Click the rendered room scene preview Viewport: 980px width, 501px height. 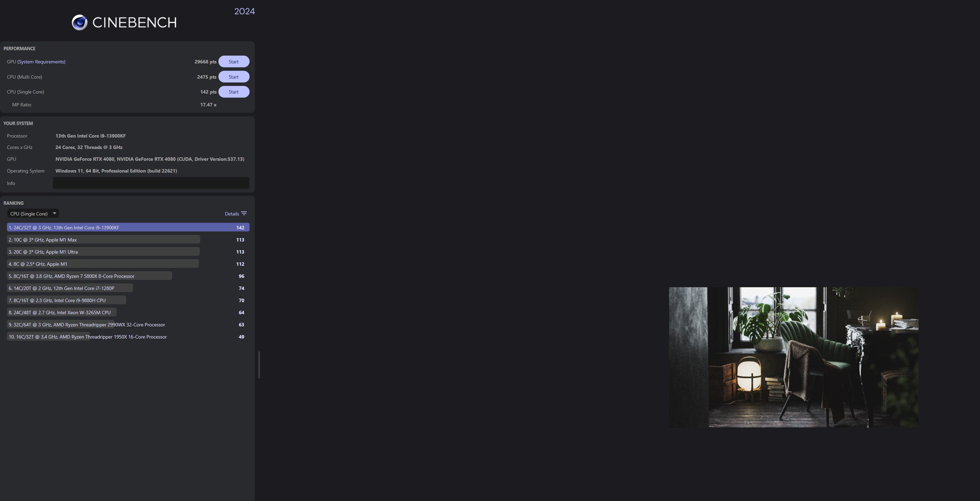point(793,357)
